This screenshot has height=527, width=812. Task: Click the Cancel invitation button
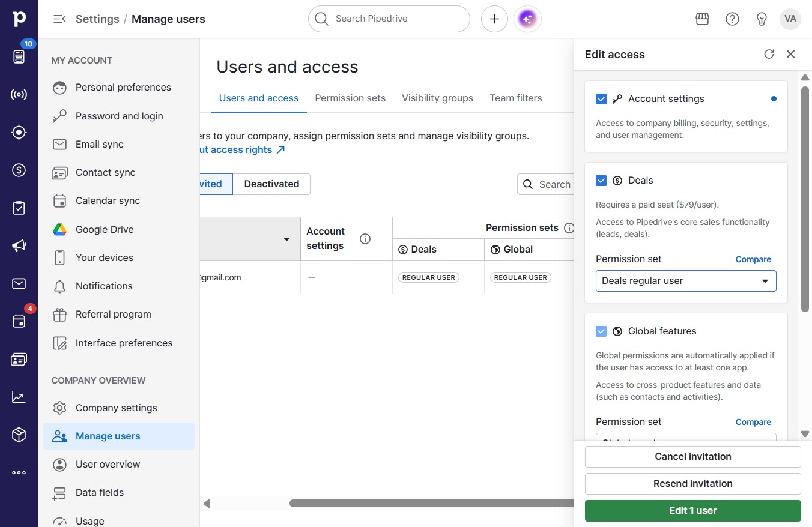[693, 457]
